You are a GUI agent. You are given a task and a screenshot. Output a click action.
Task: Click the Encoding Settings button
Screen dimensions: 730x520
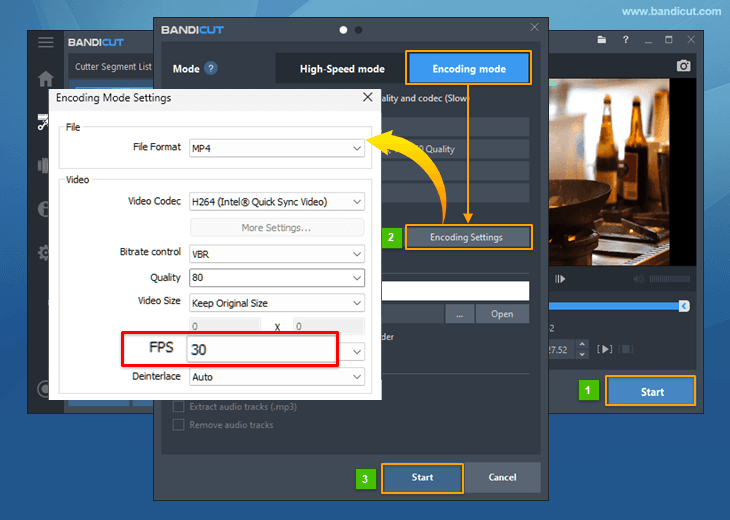[466, 237]
